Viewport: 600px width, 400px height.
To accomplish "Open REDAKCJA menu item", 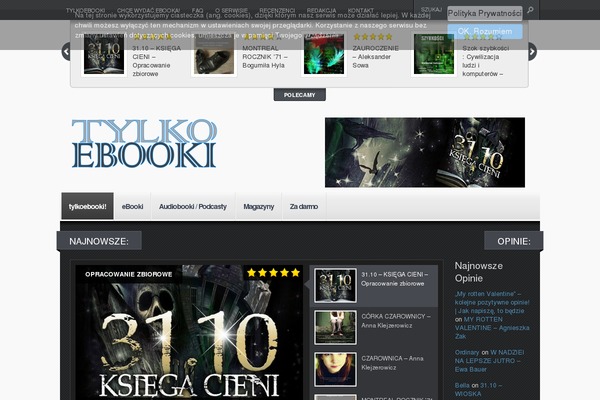I will [321, 10].
